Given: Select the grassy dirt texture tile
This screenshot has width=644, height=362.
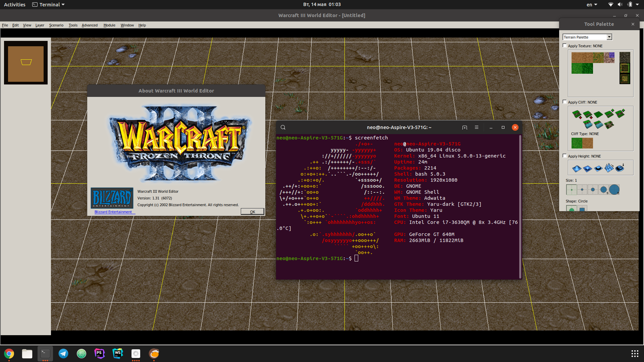Looking at the screenshot, I should click(598, 58).
